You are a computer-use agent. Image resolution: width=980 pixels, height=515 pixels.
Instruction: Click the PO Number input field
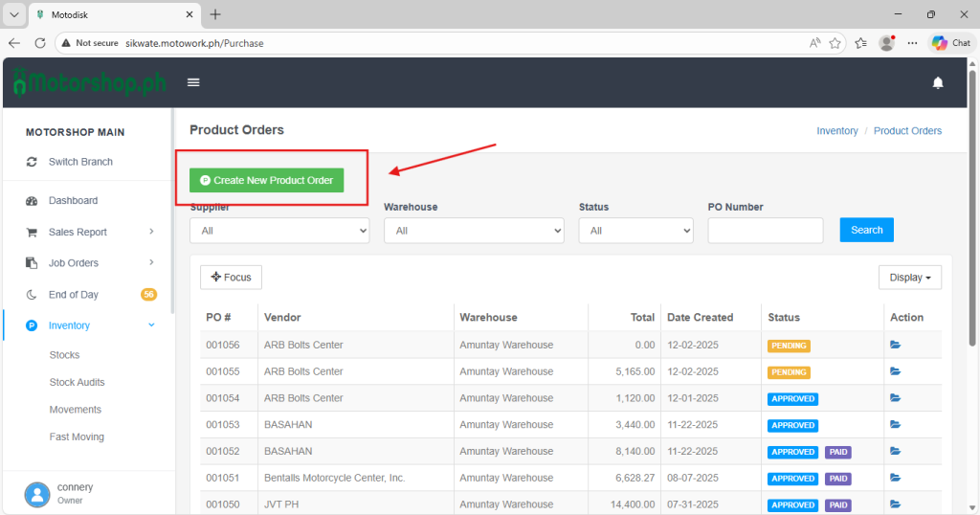tap(765, 231)
